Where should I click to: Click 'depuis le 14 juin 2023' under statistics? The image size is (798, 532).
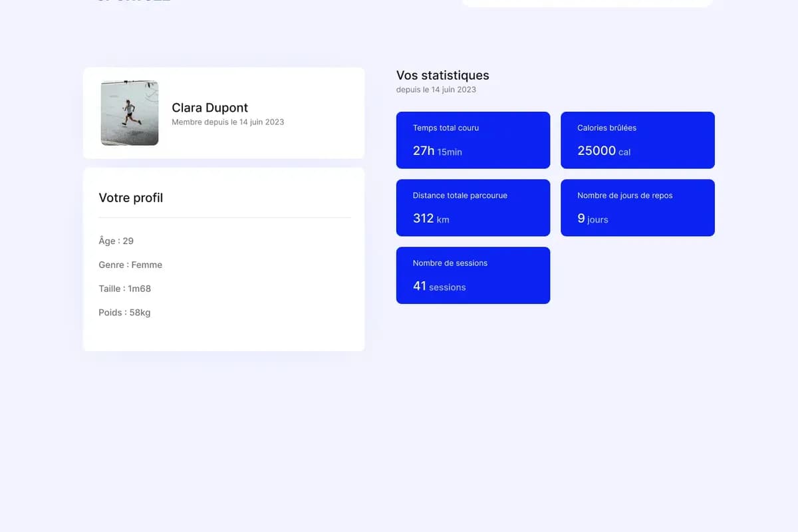[436, 90]
